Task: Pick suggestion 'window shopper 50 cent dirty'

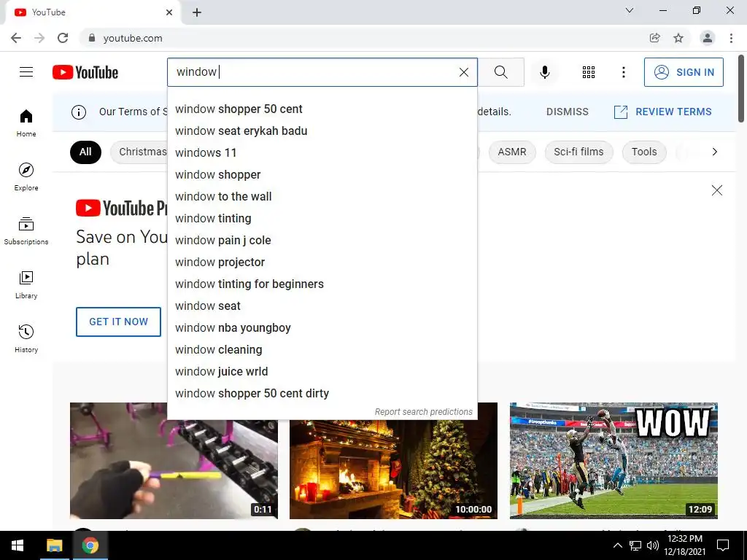Action: coord(322,394)
